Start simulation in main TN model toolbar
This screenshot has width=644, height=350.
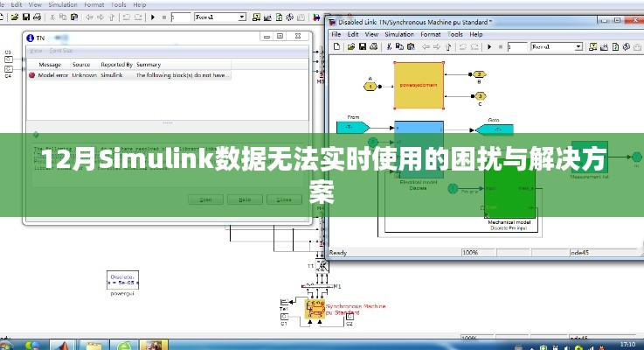153,17
